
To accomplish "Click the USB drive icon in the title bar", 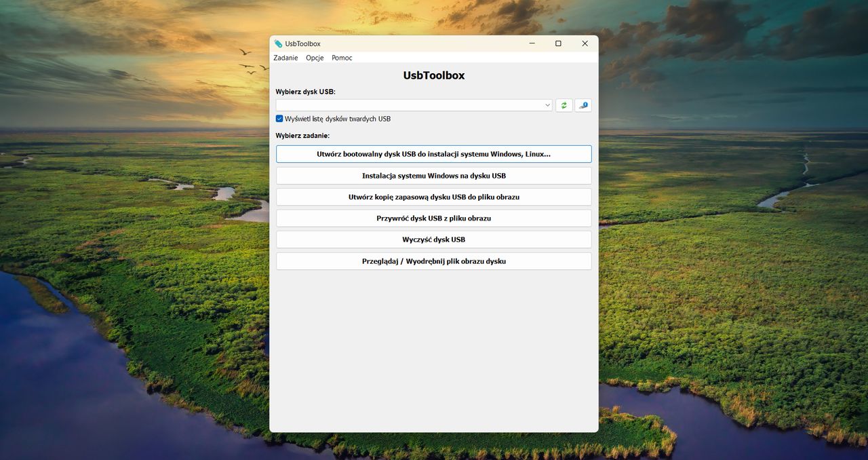I will (x=277, y=43).
